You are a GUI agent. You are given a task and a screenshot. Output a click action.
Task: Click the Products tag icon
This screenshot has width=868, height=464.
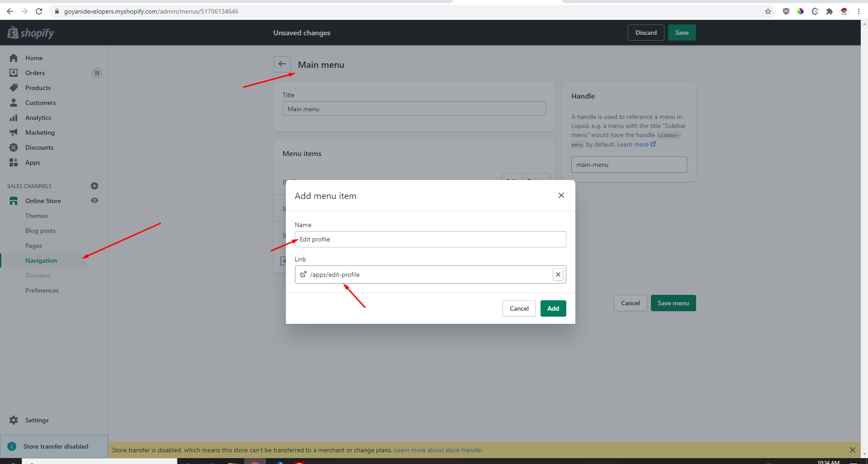click(14, 88)
